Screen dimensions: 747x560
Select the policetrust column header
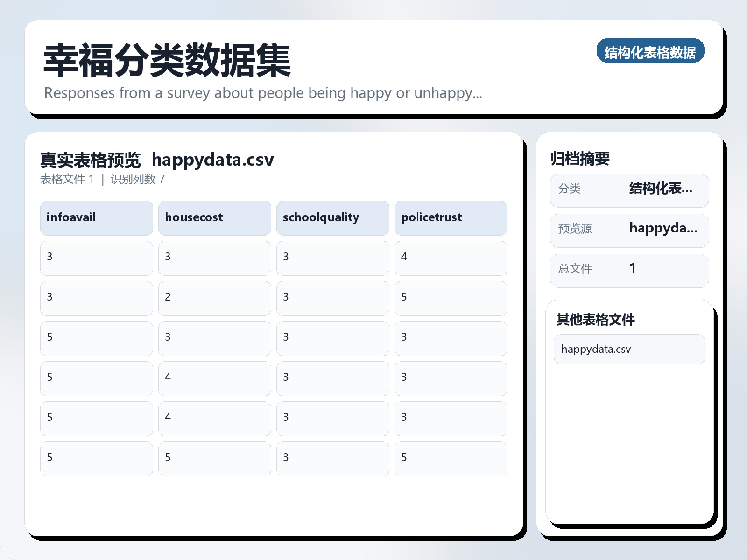click(x=451, y=217)
